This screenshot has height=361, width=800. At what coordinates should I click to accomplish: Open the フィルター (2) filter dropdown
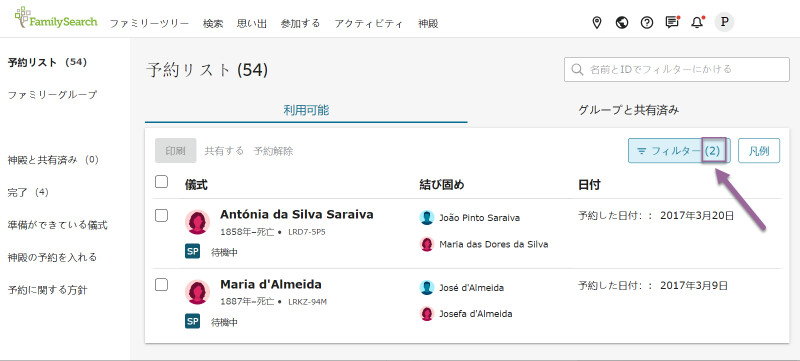pos(679,151)
